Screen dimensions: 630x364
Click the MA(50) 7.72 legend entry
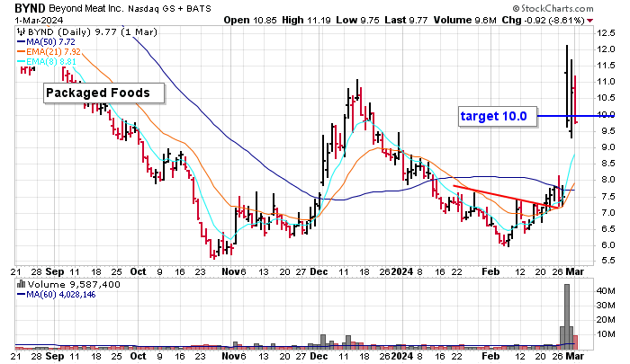click(46, 42)
